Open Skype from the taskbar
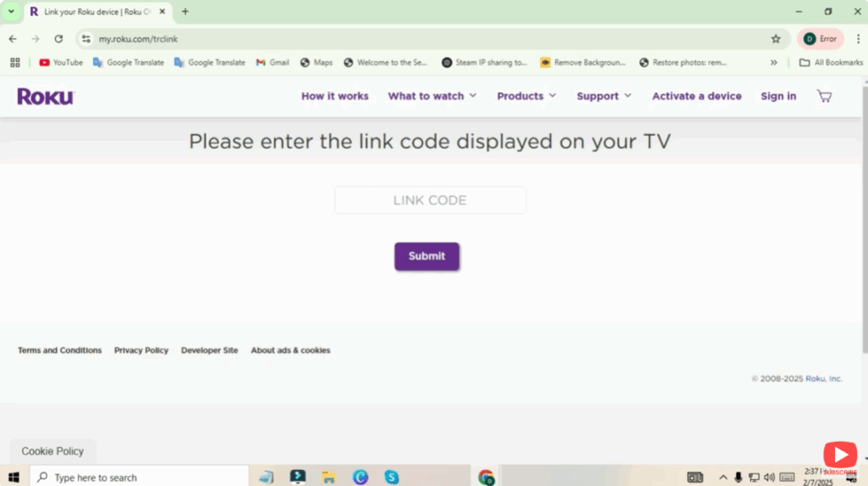Image resolution: width=868 pixels, height=486 pixels. [392, 478]
